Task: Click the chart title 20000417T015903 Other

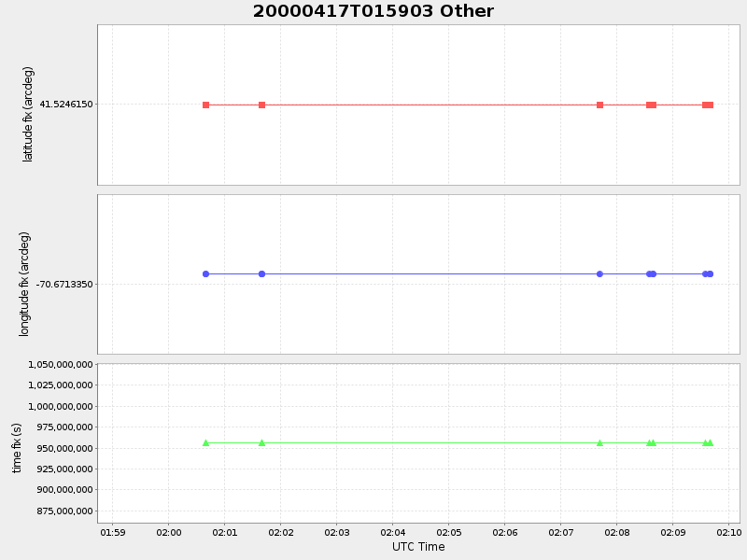Action: (373, 11)
